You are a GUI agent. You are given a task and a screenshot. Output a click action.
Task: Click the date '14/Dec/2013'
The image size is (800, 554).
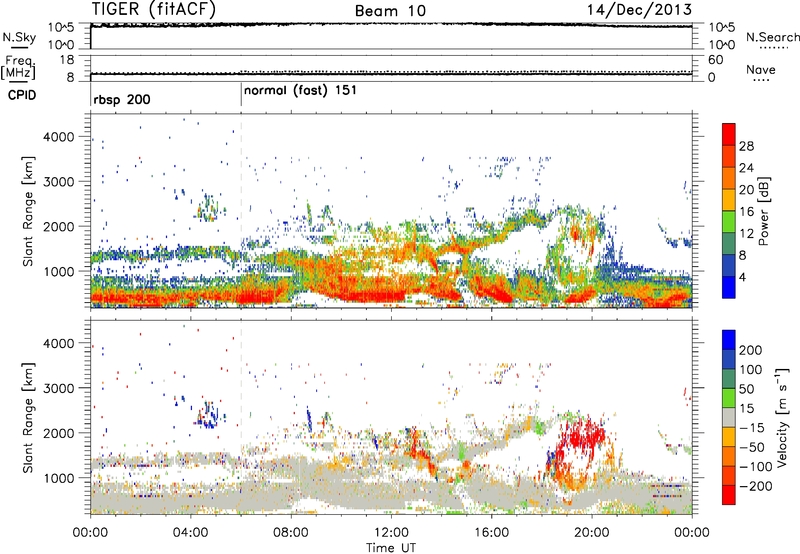[639, 9]
